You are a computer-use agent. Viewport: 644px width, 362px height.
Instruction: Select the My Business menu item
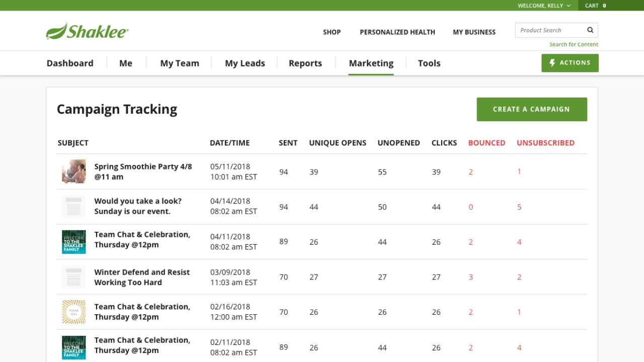(474, 32)
